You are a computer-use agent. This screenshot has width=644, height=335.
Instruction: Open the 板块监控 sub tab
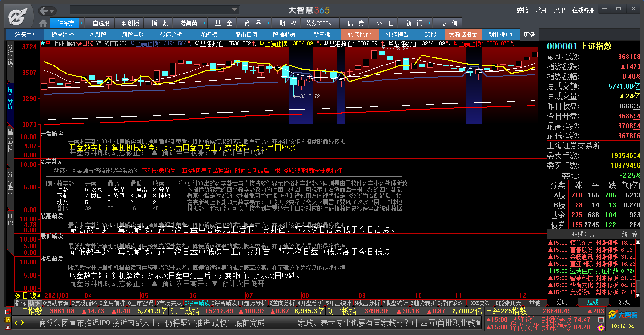tap(63, 34)
